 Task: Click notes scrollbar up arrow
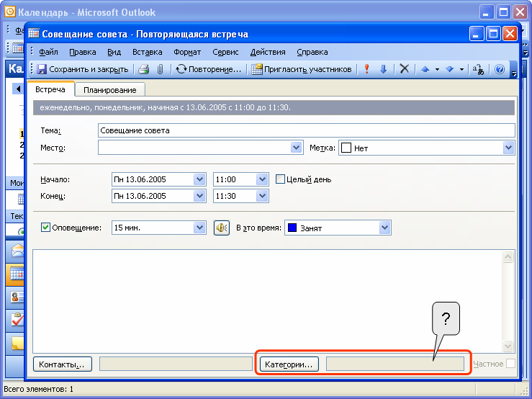tap(508, 256)
